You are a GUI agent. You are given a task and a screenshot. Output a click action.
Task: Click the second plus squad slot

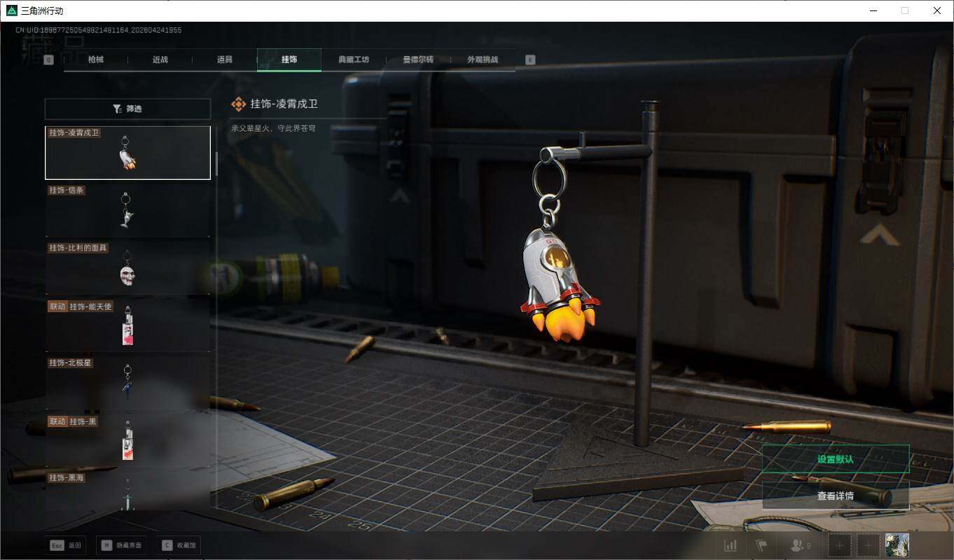(x=869, y=545)
